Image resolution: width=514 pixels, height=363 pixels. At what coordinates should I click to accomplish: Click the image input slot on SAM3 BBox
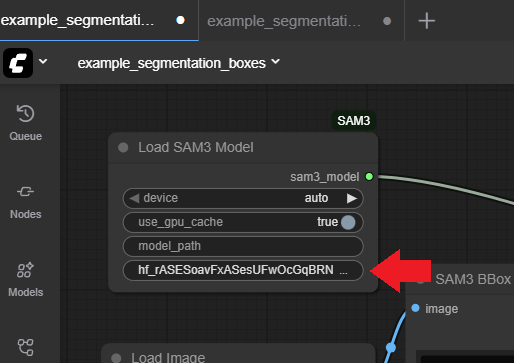(x=415, y=308)
